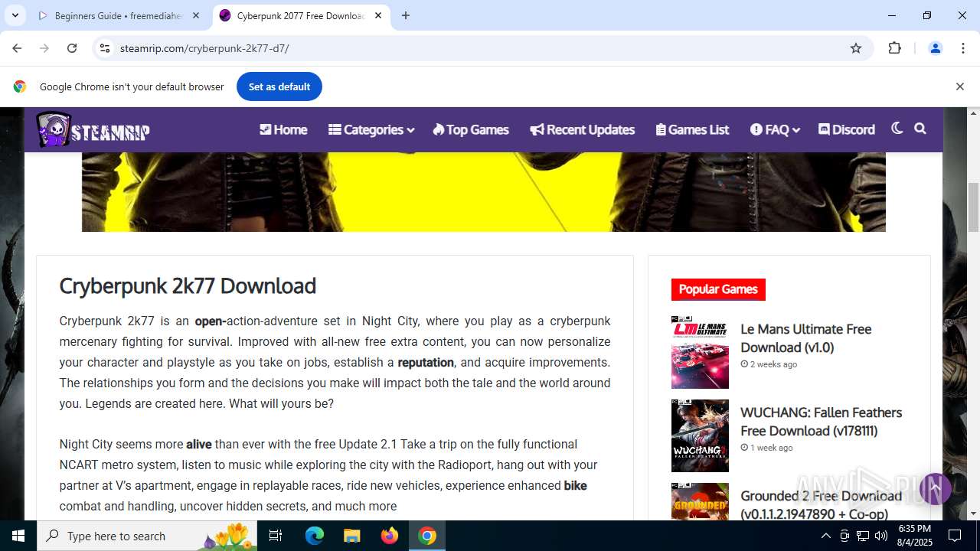Open the Home nav link

pos(283,129)
